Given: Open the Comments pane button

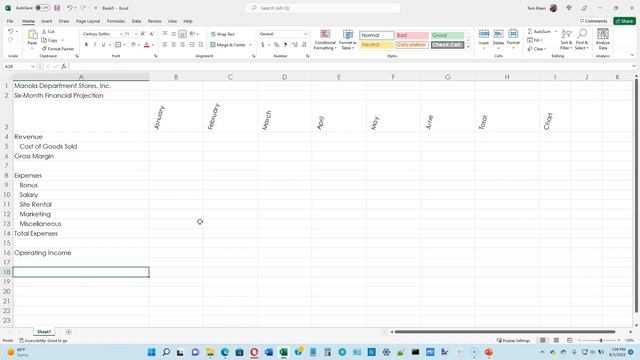Looking at the screenshot, I should click(x=593, y=21).
